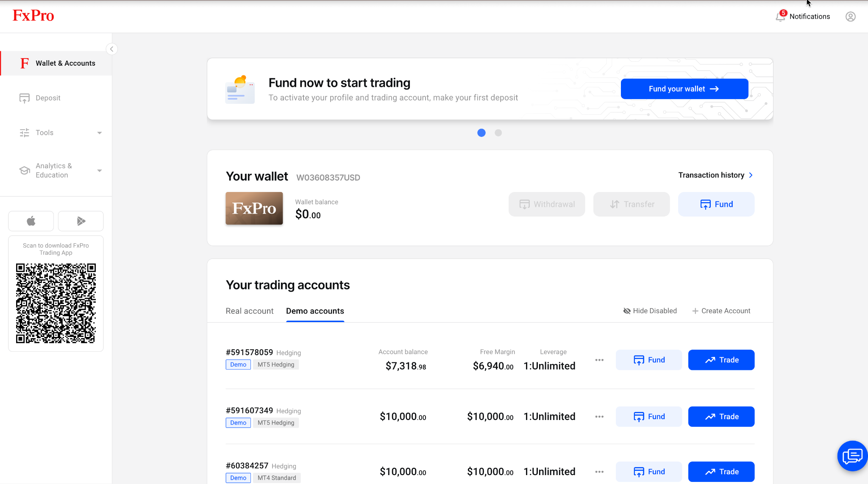Fund demo account #591607349
The width and height of the screenshot is (868, 484).
[x=649, y=417]
